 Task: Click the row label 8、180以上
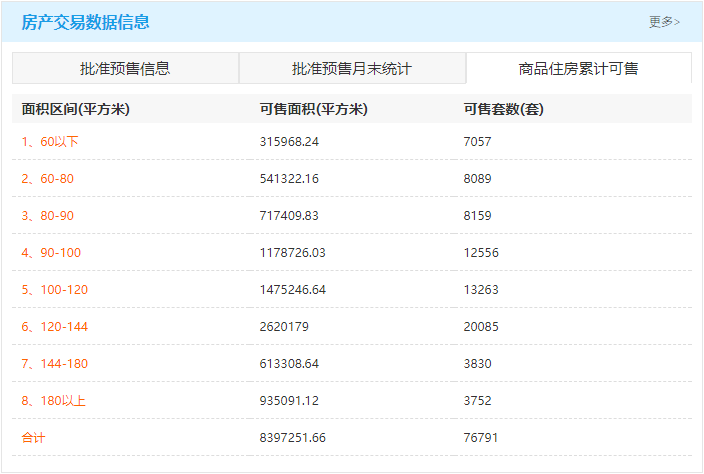[x=53, y=401]
